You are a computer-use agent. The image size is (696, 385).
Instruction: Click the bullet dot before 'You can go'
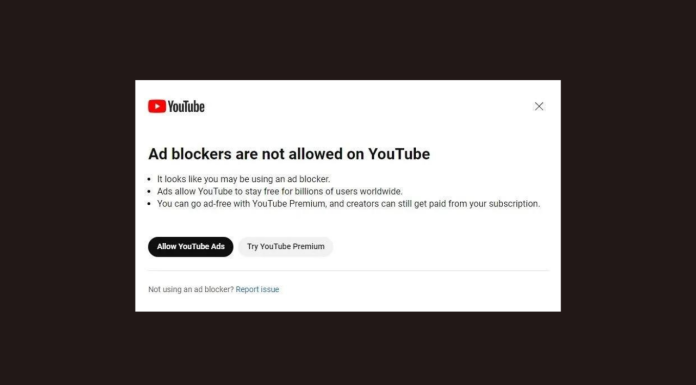[x=150, y=204]
